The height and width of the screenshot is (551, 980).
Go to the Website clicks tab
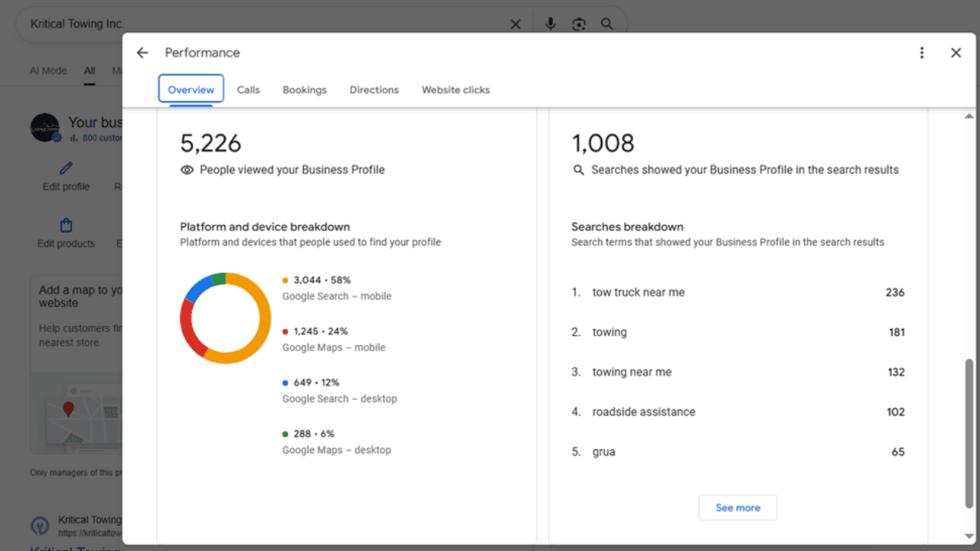point(455,90)
